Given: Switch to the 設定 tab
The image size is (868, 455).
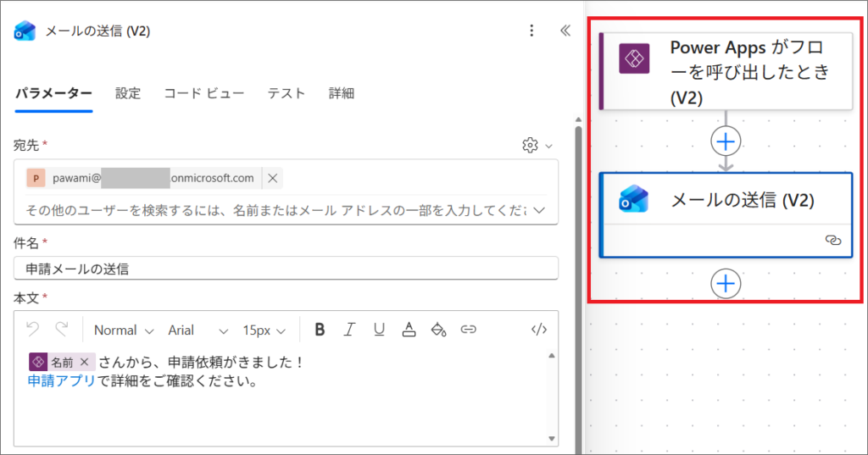Looking at the screenshot, I should [128, 93].
